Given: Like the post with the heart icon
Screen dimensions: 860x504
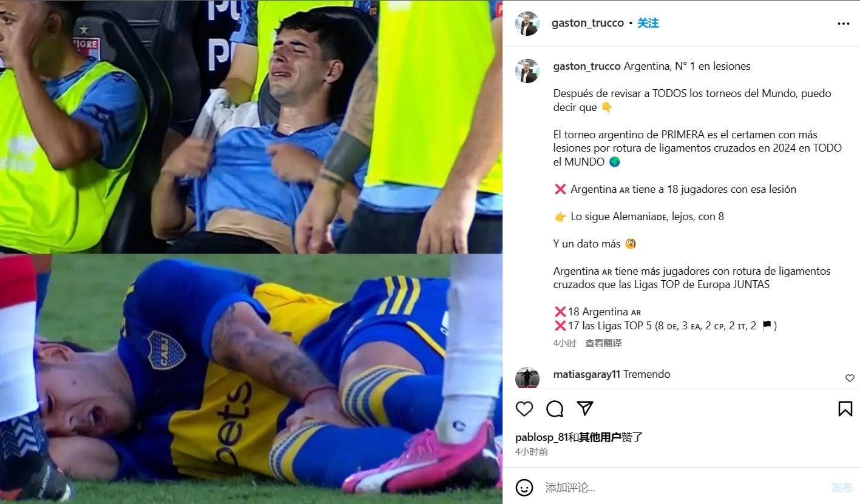Looking at the screenshot, I should pyautogui.click(x=524, y=409).
